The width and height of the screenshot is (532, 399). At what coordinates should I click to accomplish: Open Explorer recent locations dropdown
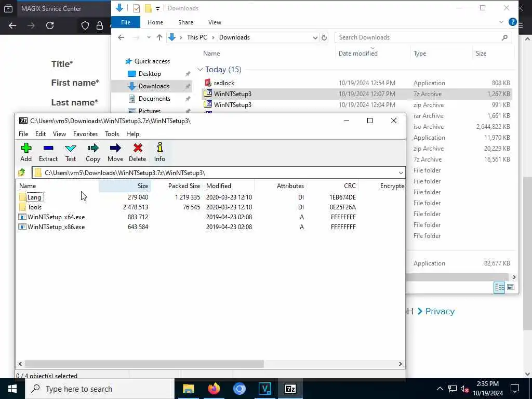coord(149,37)
